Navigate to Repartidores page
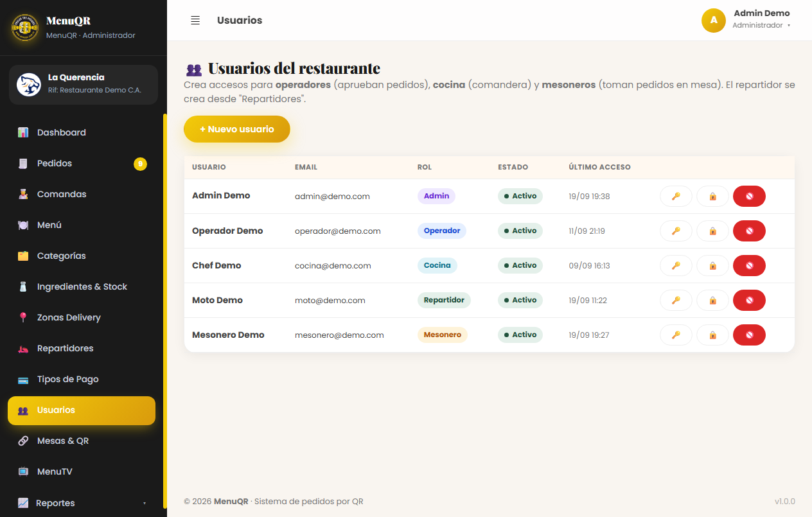The height and width of the screenshot is (517, 812). (x=82, y=348)
